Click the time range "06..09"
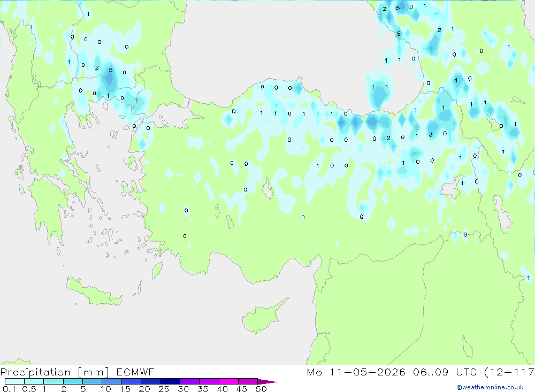The image size is (535, 392). 431,372
